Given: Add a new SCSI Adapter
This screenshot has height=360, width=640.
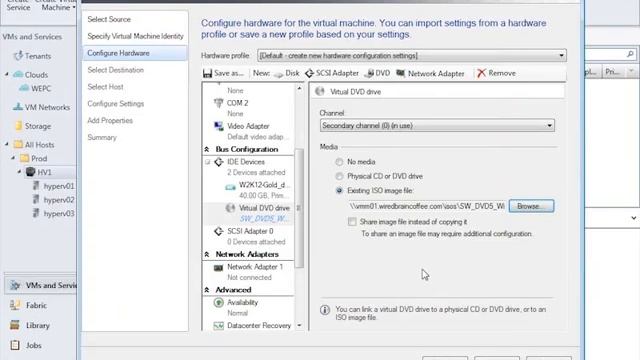Looking at the screenshot, I should click(332, 73).
